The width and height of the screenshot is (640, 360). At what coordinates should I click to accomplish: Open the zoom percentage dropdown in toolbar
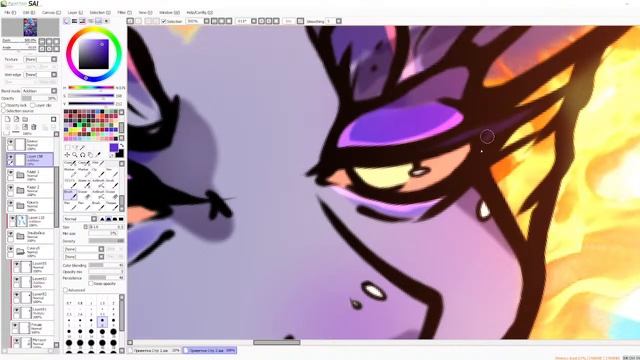click(206, 21)
